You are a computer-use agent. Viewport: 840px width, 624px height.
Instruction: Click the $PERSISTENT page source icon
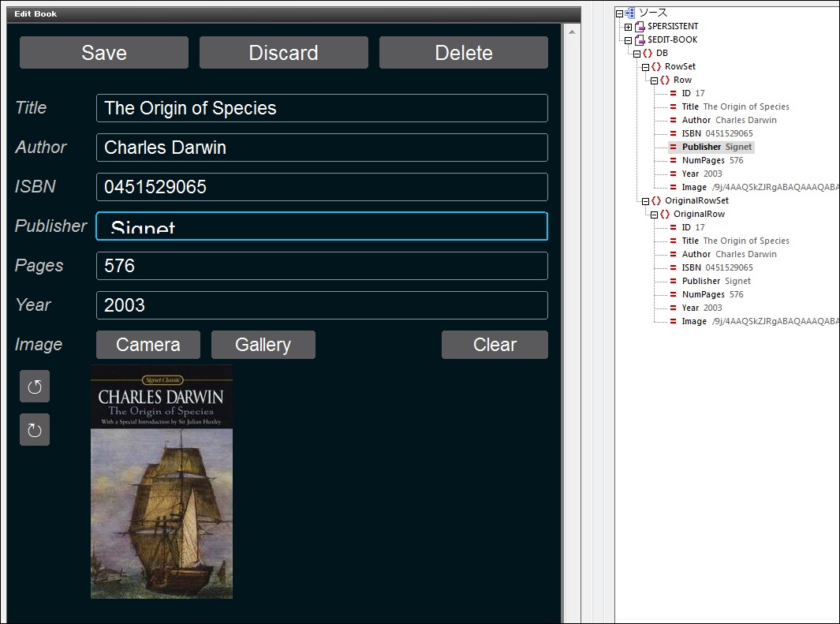click(x=640, y=26)
